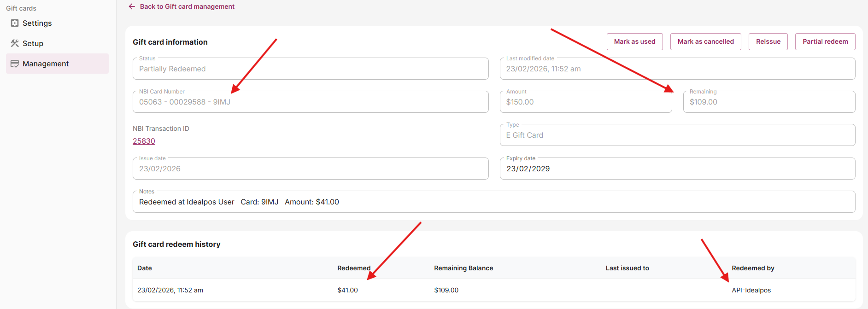Click the Setup tools icon in sidebar
The image size is (868, 309).
pos(15,43)
